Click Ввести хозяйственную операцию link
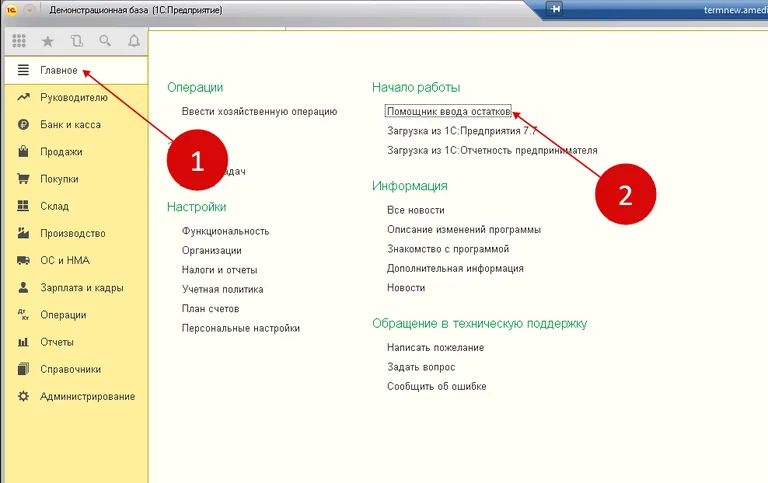Image resolution: width=768 pixels, height=483 pixels. click(259, 111)
